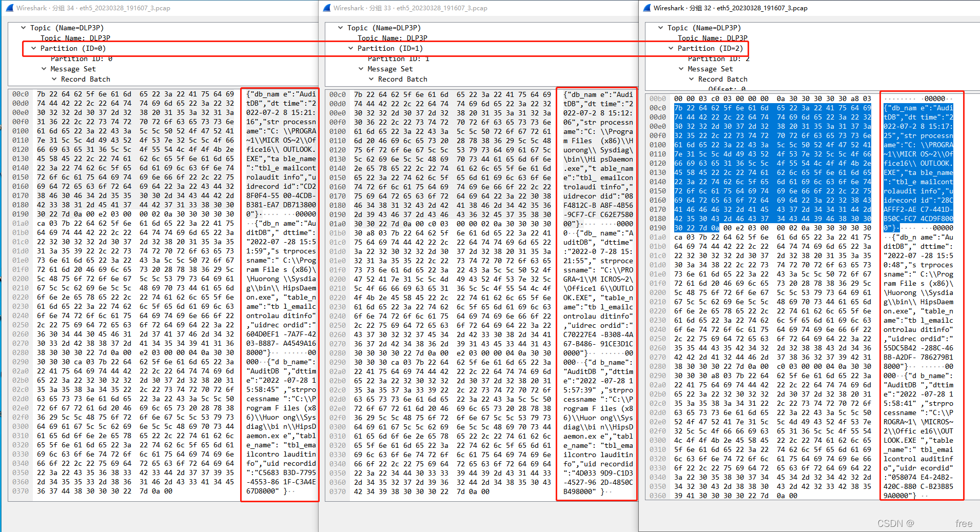The width and height of the screenshot is (980, 532).
Task: Select 'Partition ID: 0' row
Action: pyautogui.click(x=81, y=58)
